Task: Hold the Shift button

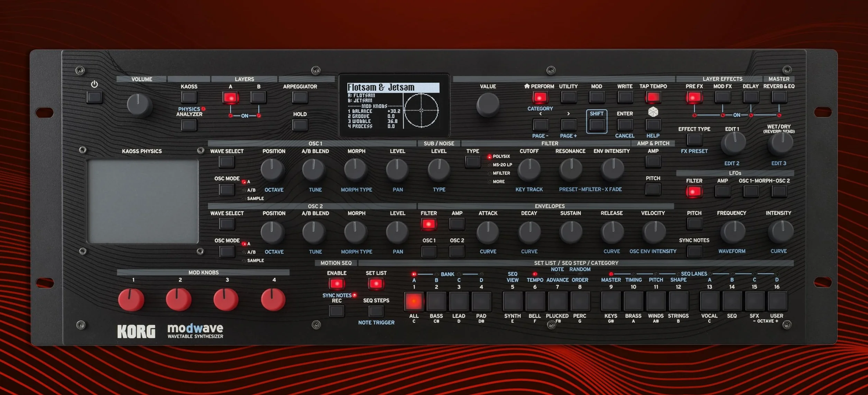Action: [597, 125]
